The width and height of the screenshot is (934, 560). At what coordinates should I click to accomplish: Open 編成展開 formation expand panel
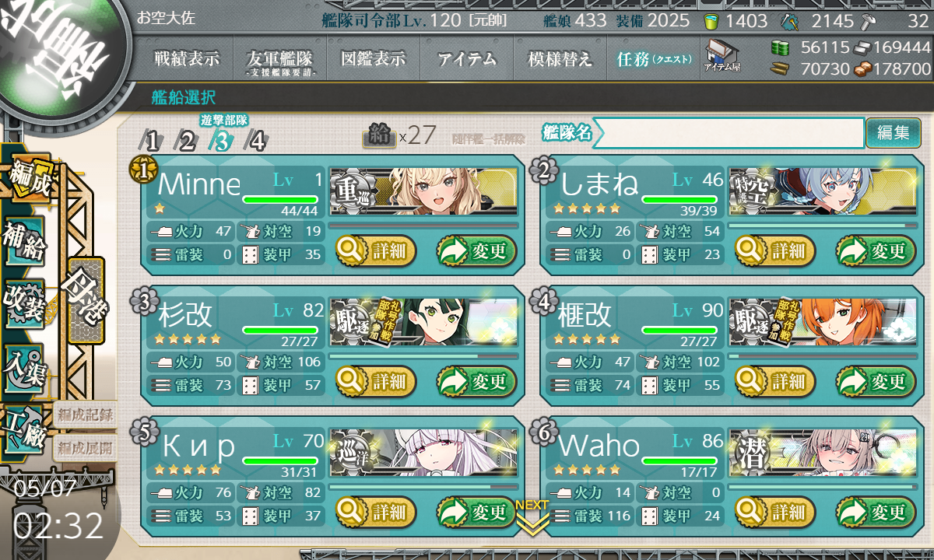[x=86, y=448]
